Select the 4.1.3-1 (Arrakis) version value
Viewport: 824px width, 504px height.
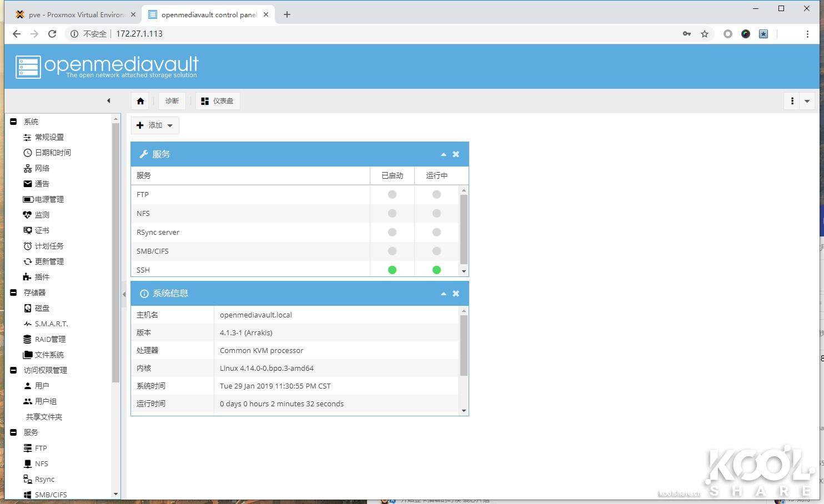246,332
